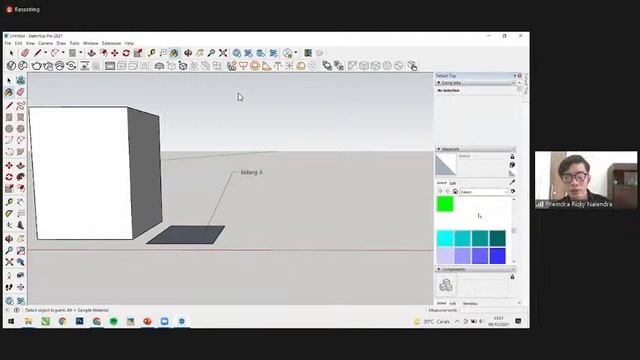Viewport: 640px width, 360px height.
Task: Click the 'bidang A' text label
Action: point(251,172)
